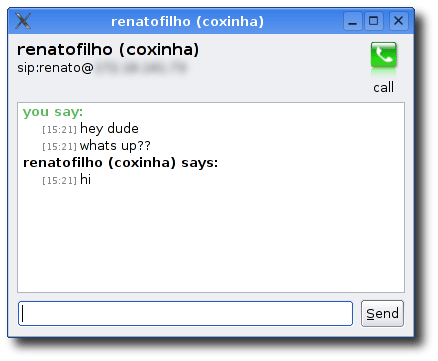Click the green phone call icon
This screenshot has height=361, width=438.
[383, 55]
